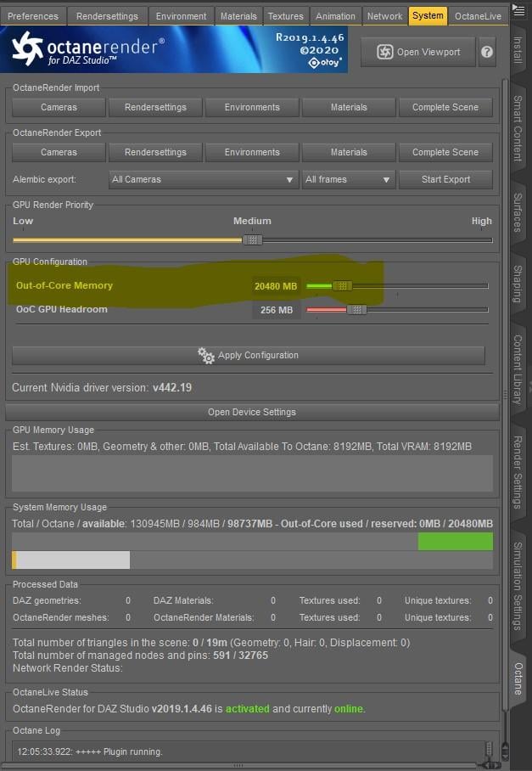Screen dimensions: 532x771
Task: Click the OctaneRender logo banner
Action: pyautogui.click(x=174, y=49)
